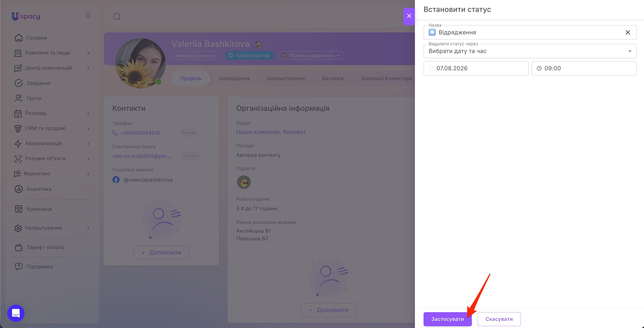The width and height of the screenshot is (644, 328).
Task: Open Підтримка in the sidebar
Action: pos(40,266)
